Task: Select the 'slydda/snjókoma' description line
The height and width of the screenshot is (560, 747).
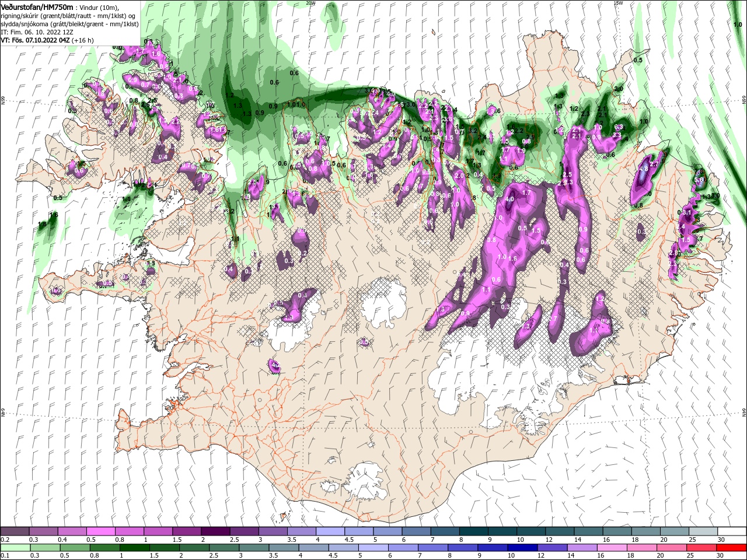Action: tap(69, 24)
